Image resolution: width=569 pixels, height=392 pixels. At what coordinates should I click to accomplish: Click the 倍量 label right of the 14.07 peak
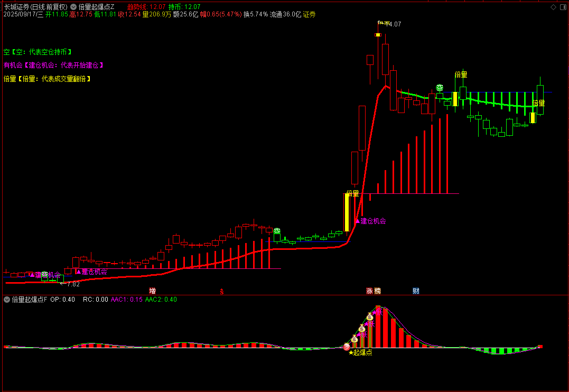(461, 75)
